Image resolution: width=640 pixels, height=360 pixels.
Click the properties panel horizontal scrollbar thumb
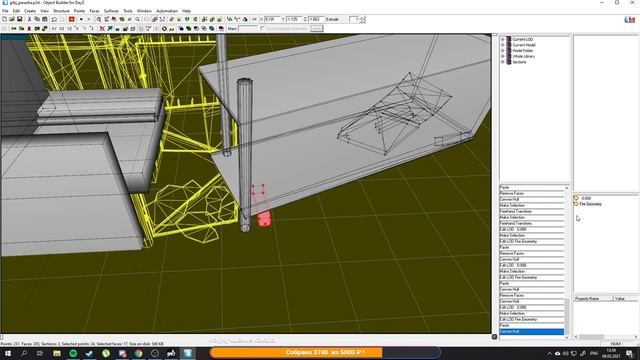[591, 337]
